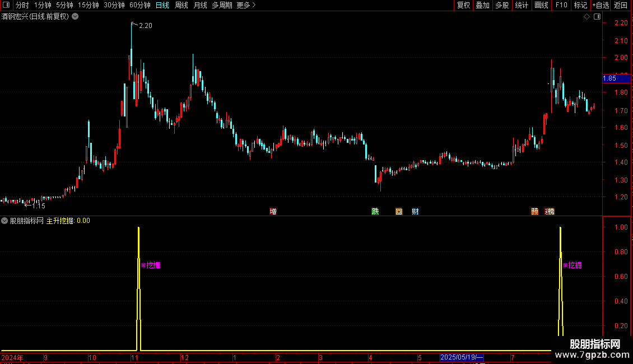This screenshot has width=633, height=364.
Task: Switch to 分时 intraday view
Action: tap(22, 5)
